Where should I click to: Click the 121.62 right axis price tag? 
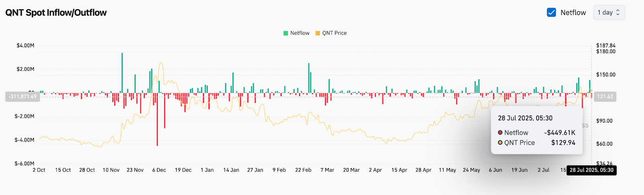tap(605, 96)
